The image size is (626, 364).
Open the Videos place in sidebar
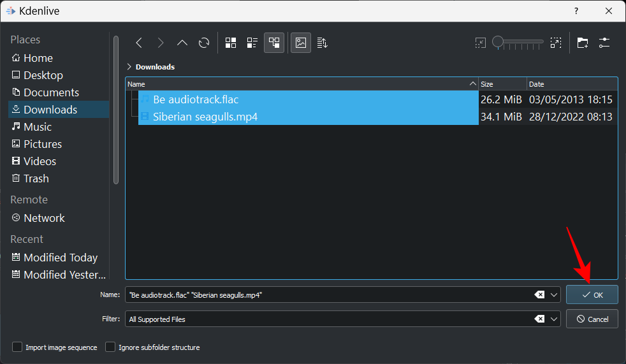tap(40, 161)
